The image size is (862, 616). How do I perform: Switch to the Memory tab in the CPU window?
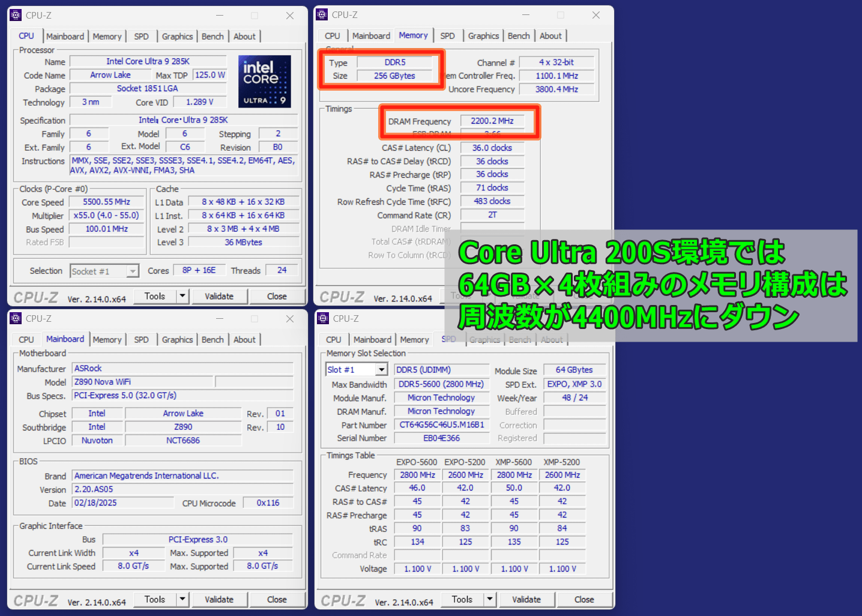point(107,37)
